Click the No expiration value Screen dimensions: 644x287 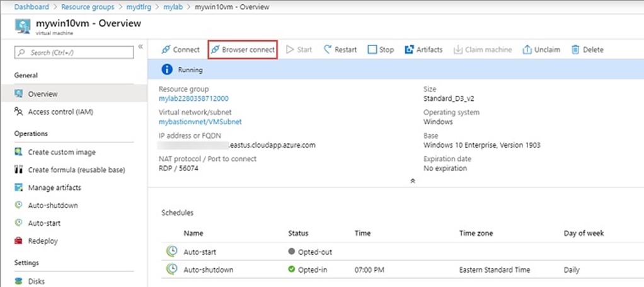446,168
